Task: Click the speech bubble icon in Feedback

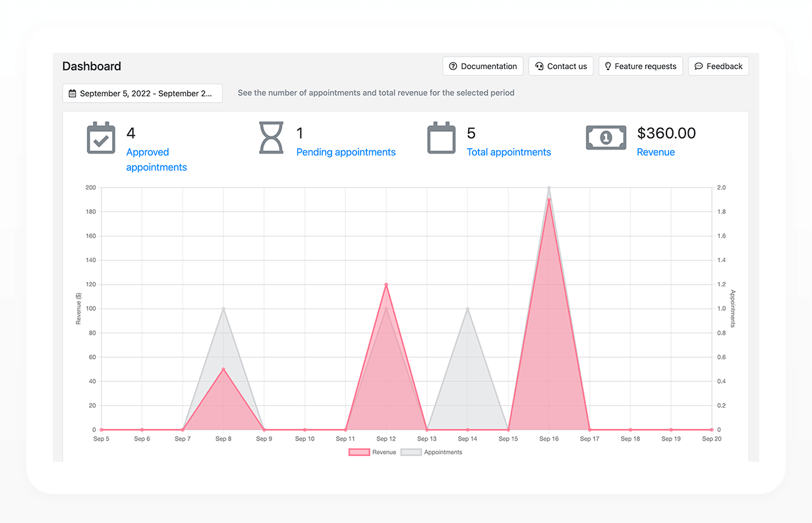Action: [699, 67]
